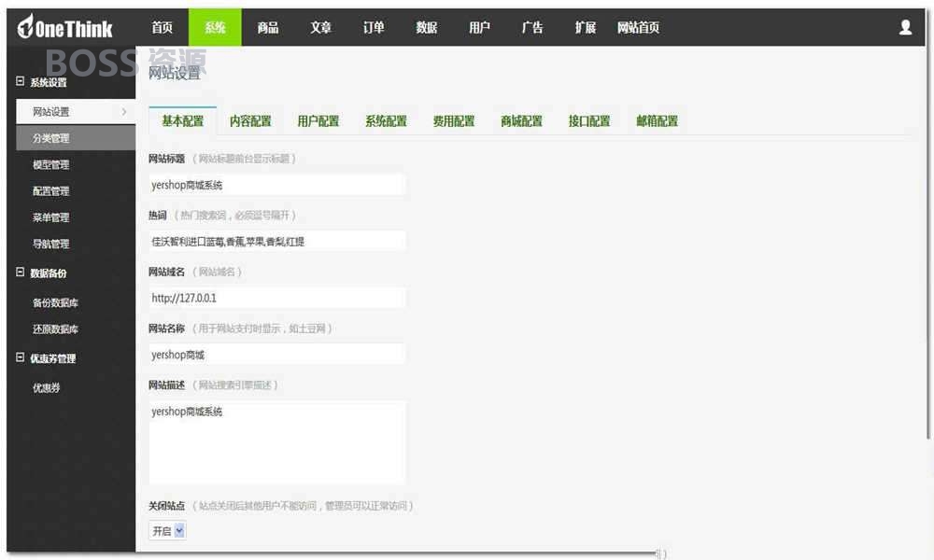The height and width of the screenshot is (560, 934).
Task: Switch to the 费用配置 tab
Action: pyautogui.click(x=454, y=120)
